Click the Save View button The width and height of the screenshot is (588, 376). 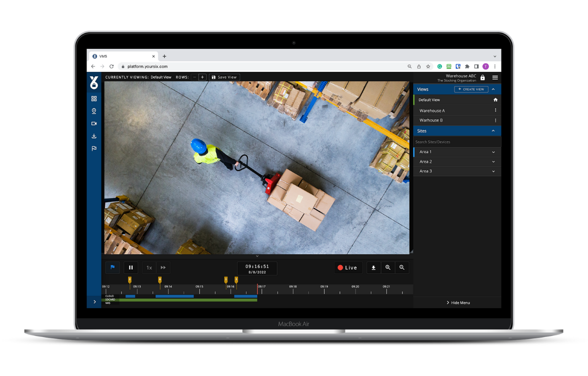pyautogui.click(x=224, y=77)
